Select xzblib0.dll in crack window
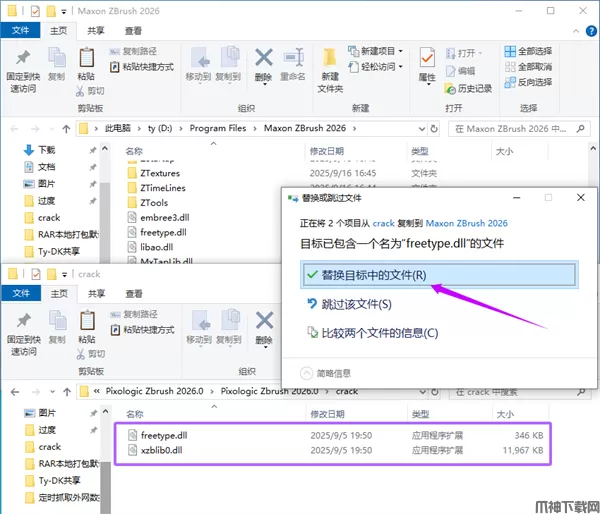 (161, 450)
